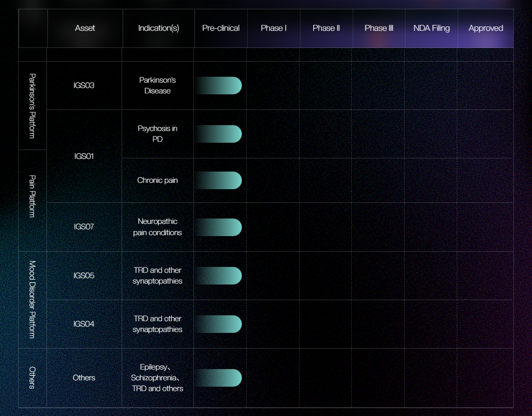Select the Mood Disorder Platform vertical label
This screenshot has width=532, height=416.
tap(32, 300)
